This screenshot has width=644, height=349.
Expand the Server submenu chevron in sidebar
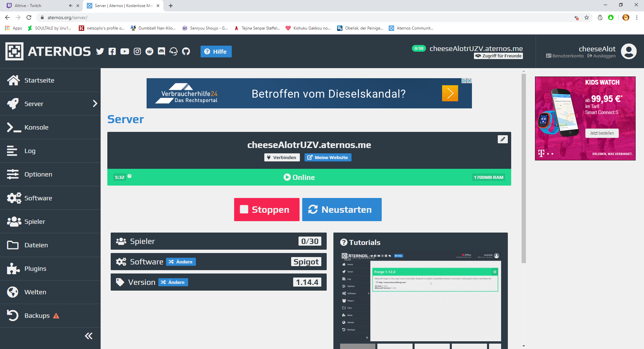tap(95, 103)
